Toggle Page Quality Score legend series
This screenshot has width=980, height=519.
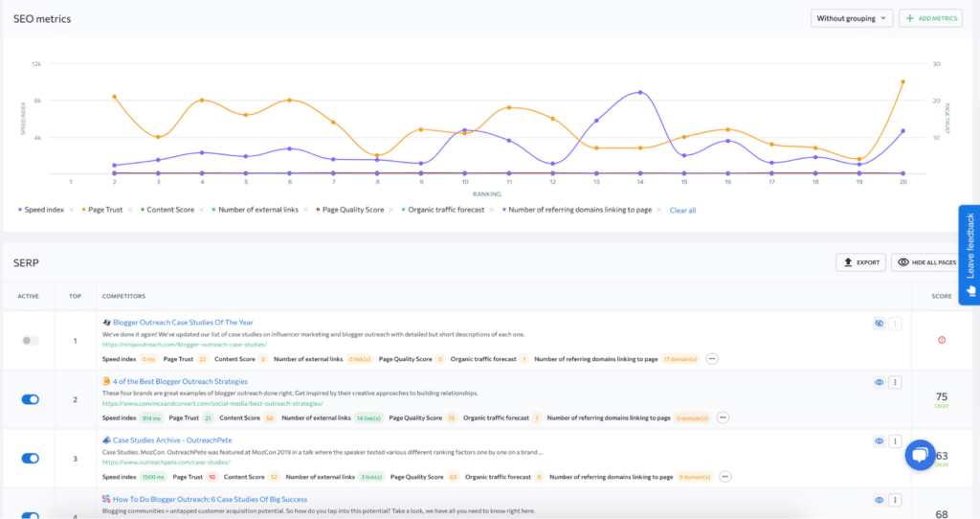click(x=350, y=210)
